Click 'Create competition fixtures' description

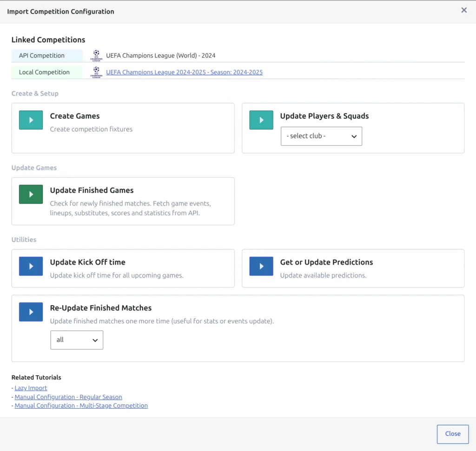point(91,129)
